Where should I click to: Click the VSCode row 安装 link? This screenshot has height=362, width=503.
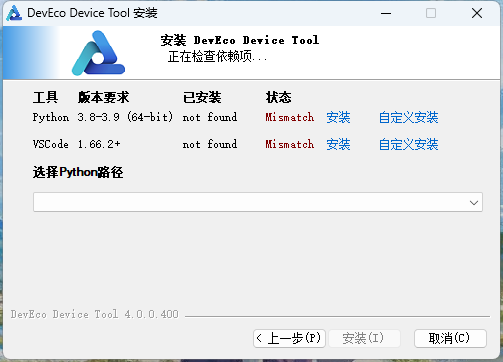[338, 144]
